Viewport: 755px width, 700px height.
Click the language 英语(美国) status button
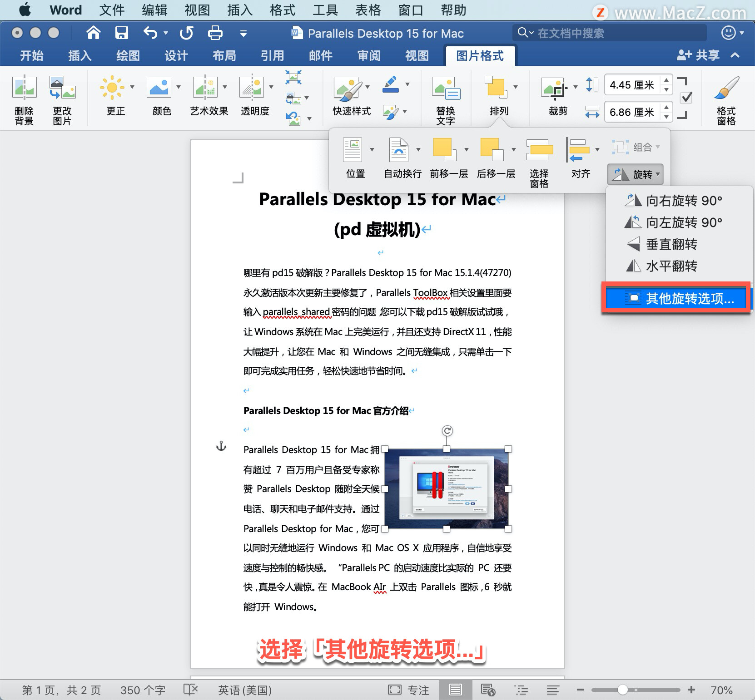(x=245, y=690)
